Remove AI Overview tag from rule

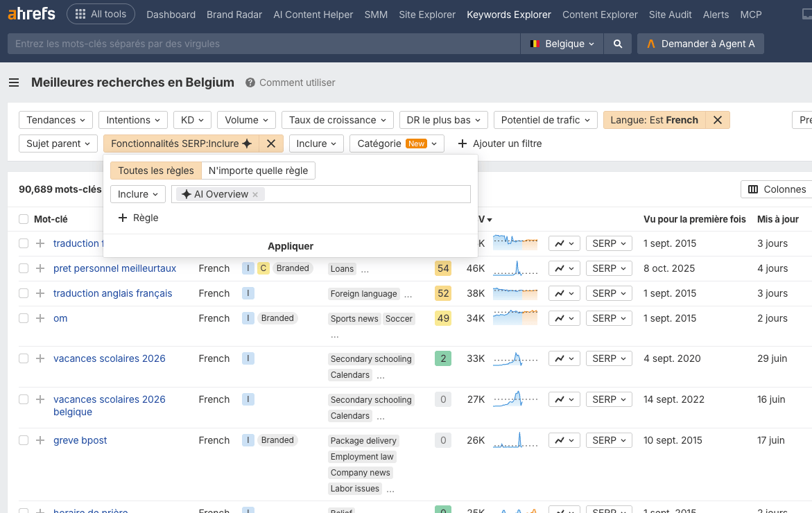click(255, 195)
